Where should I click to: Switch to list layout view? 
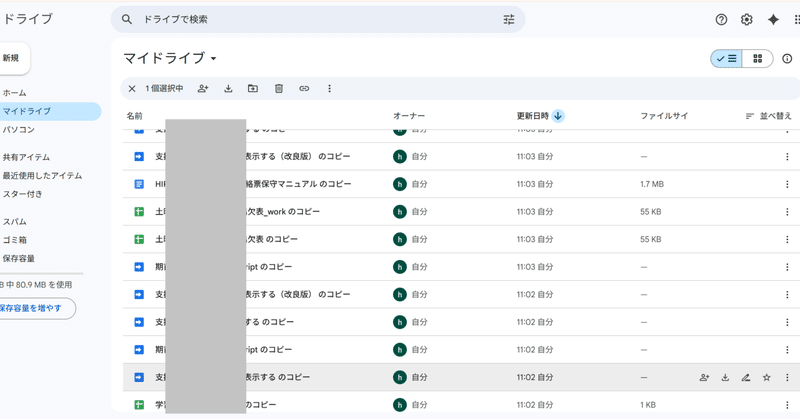pos(727,59)
